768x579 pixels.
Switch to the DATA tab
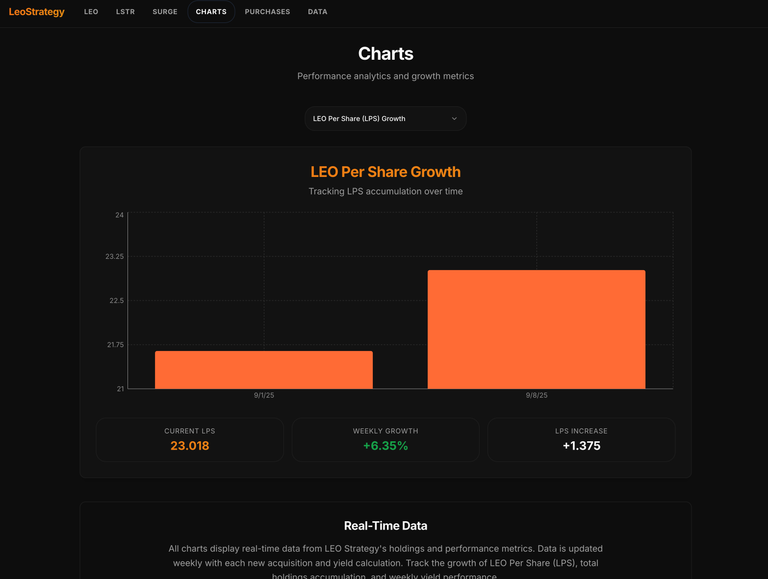tap(317, 12)
